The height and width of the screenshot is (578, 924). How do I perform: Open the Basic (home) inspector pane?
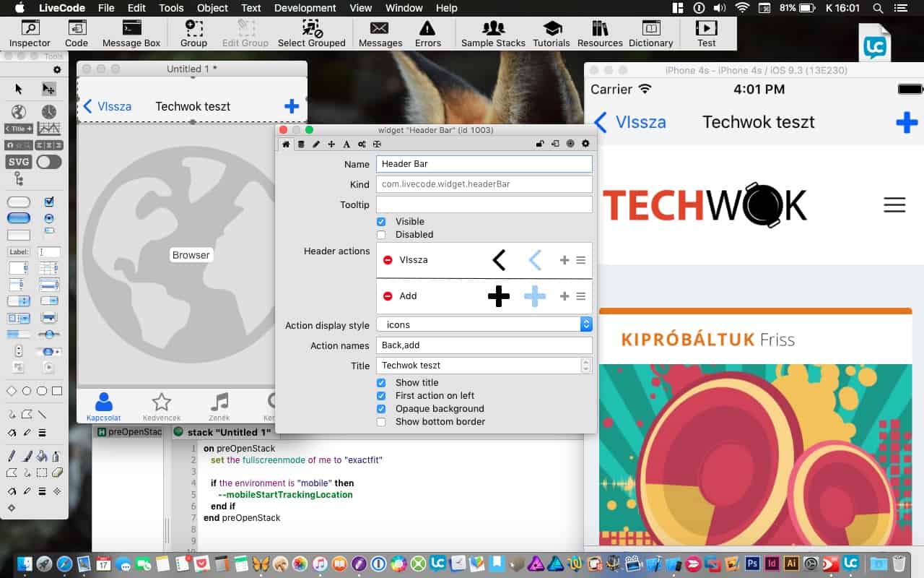[x=286, y=144]
